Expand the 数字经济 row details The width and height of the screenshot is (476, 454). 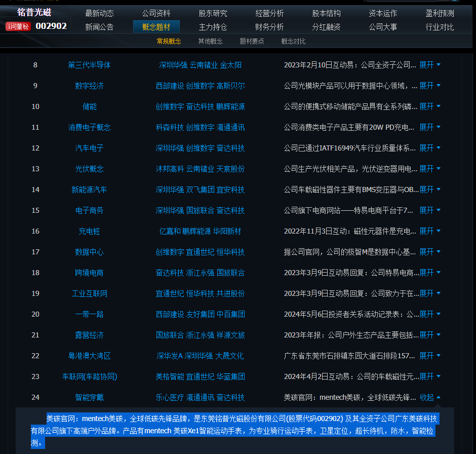[429, 86]
